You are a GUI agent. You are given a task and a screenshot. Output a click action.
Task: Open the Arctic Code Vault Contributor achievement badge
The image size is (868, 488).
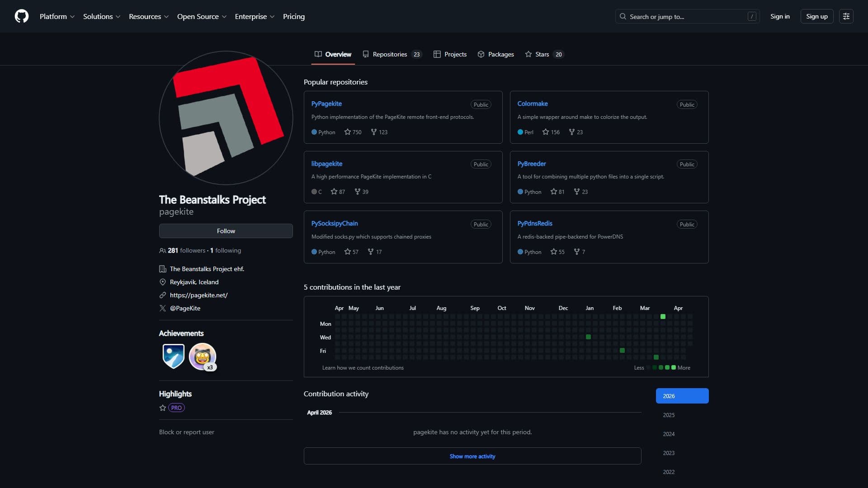tap(174, 356)
